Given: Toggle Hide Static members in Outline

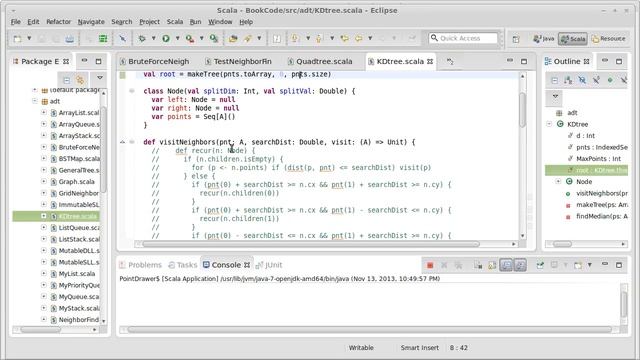Looking at the screenshot, I should pyautogui.click(x=596, y=80).
